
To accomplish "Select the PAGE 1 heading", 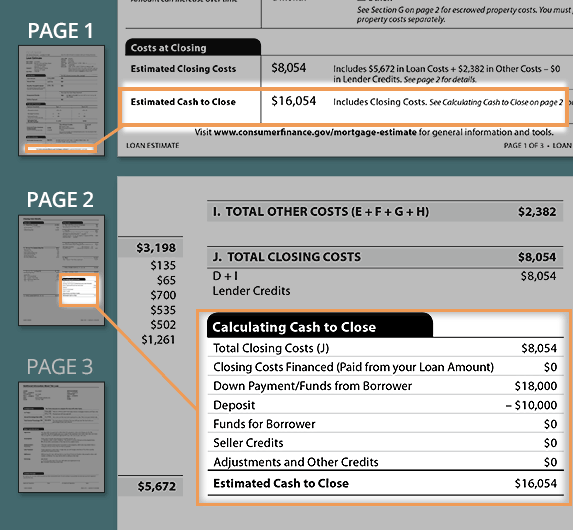I will click(x=60, y=31).
